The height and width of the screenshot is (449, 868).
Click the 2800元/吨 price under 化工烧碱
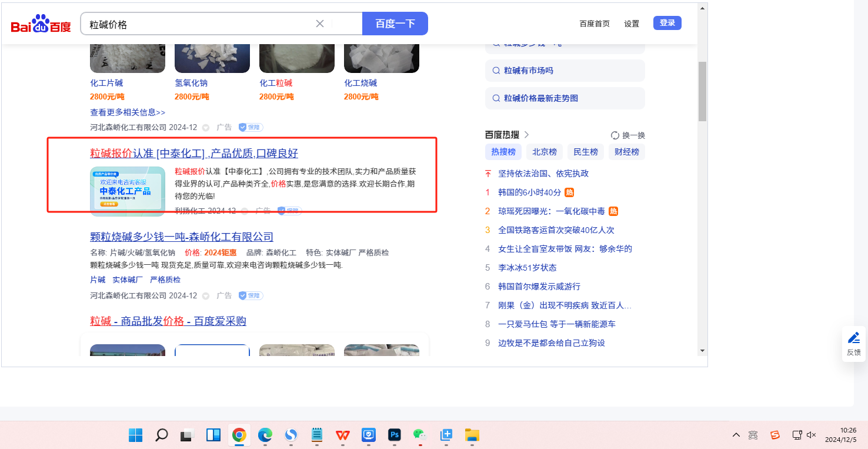click(x=361, y=97)
